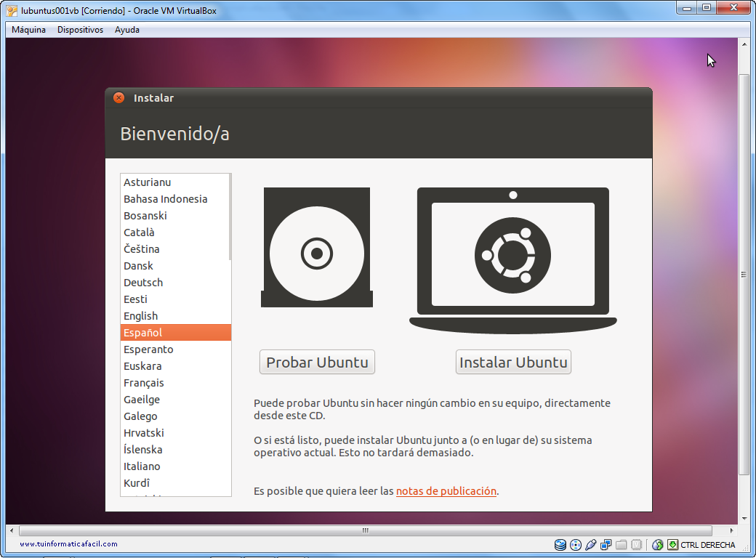Select Català language

pyautogui.click(x=175, y=232)
